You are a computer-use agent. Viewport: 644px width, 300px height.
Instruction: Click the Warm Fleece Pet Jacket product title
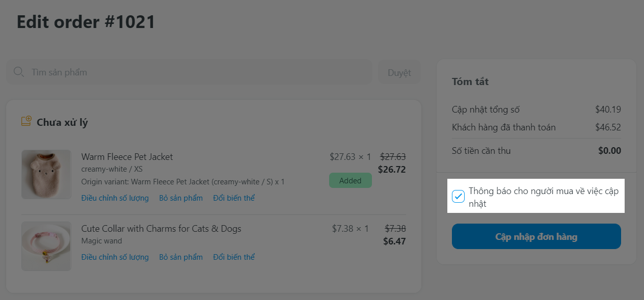(127, 157)
